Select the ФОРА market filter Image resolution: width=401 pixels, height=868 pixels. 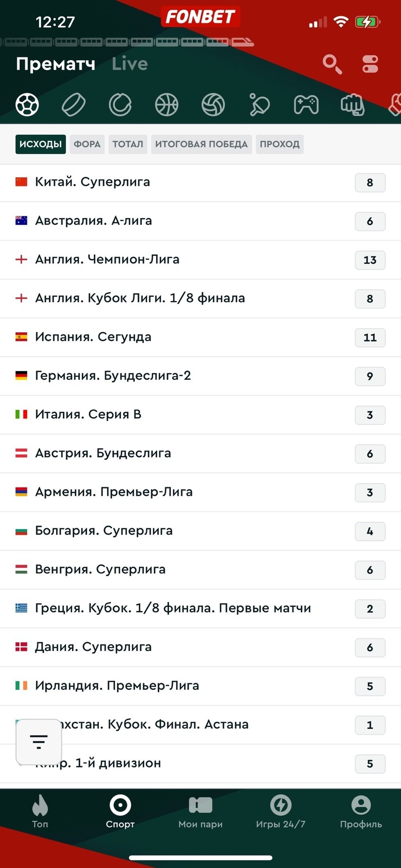tap(87, 144)
